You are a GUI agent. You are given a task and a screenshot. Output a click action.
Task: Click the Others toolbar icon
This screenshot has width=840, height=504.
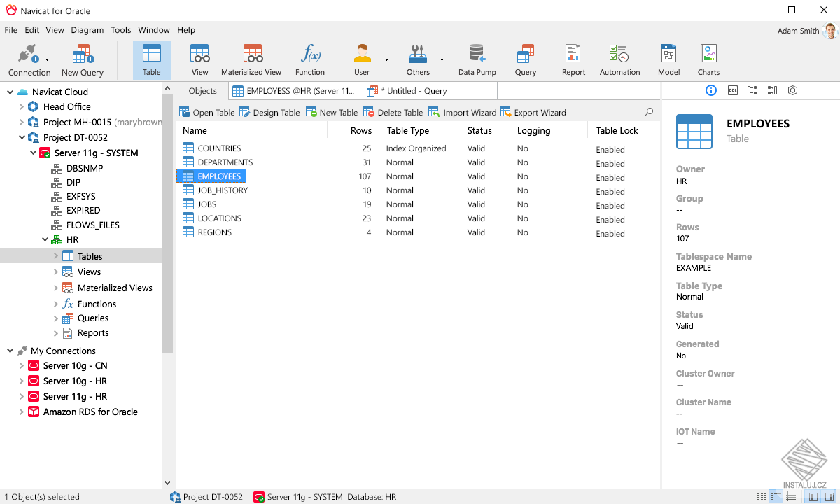(418, 59)
